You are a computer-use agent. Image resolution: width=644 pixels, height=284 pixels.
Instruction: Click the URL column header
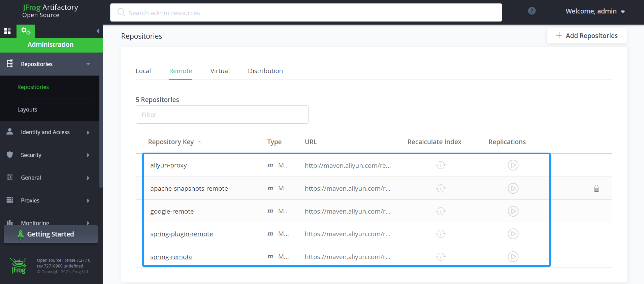(x=311, y=142)
